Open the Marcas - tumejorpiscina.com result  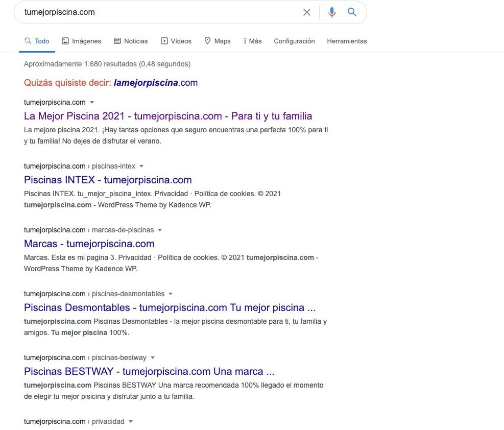click(x=89, y=244)
